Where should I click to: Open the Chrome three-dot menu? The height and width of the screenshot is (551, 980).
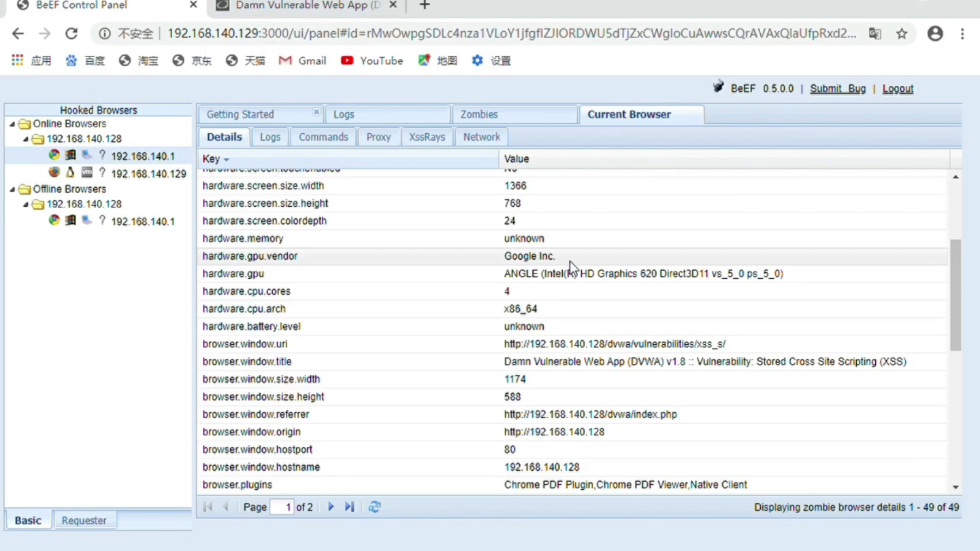point(962,33)
